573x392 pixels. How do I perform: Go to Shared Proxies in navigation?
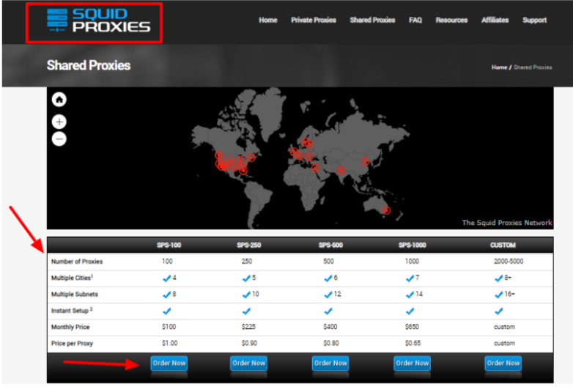(x=372, y=20)
